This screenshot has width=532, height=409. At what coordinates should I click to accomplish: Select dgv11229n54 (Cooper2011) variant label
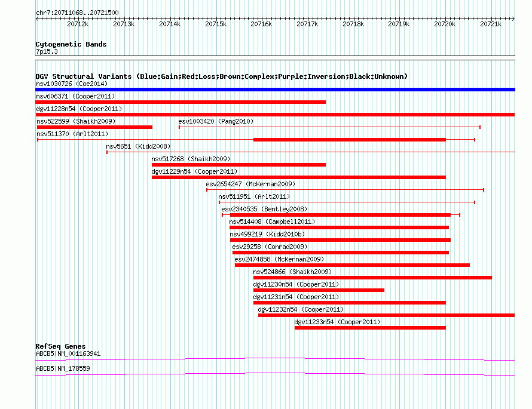point(194,171)
